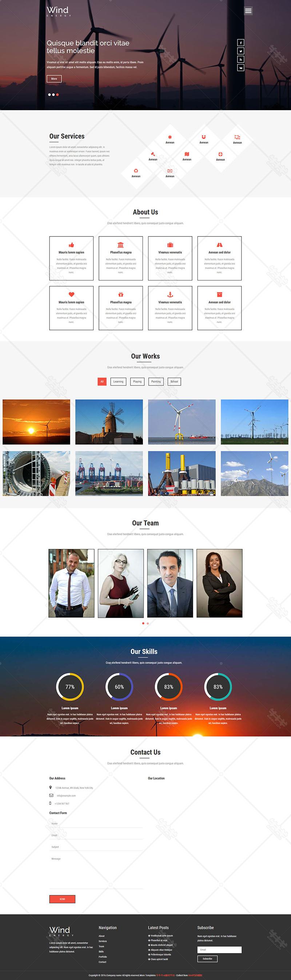Select the third red slider dot in hero
291x980 pixels.
point(57,94)
